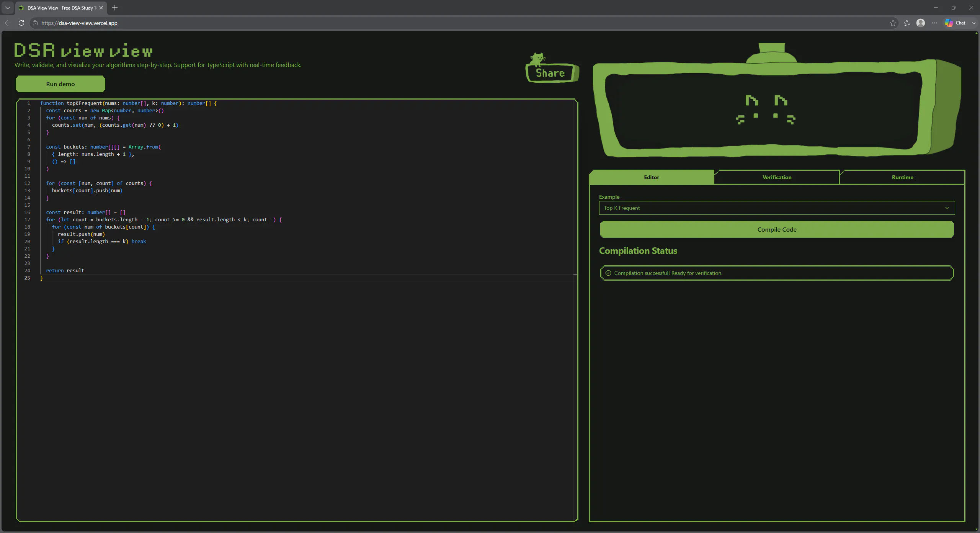Viewport: 980px width, 533px height.
Task: Click the page tagline about TypeScript feedback
Action: click(158, 65)
